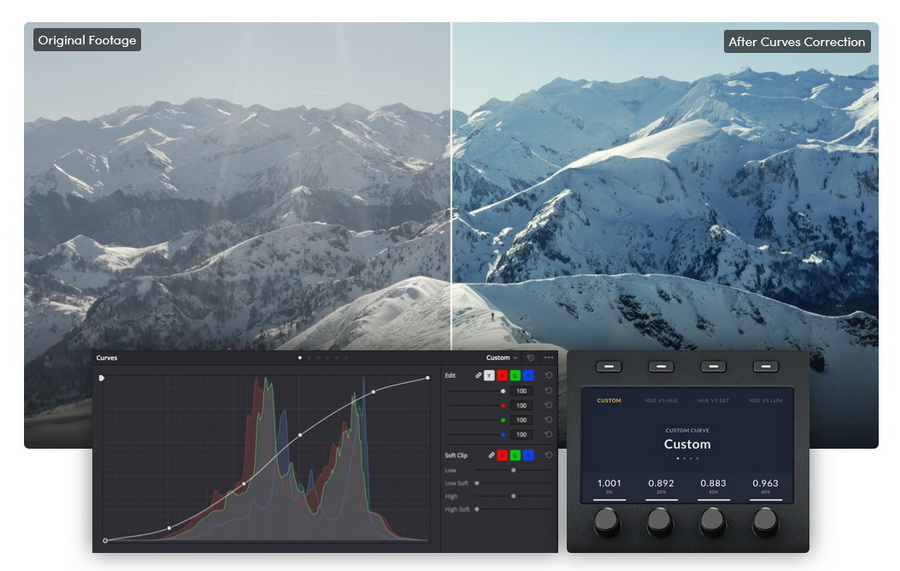This screenshot has width=900, height=571.
Task: Select the black point at the curve's bottom-left end
Action: pos(105,541)
